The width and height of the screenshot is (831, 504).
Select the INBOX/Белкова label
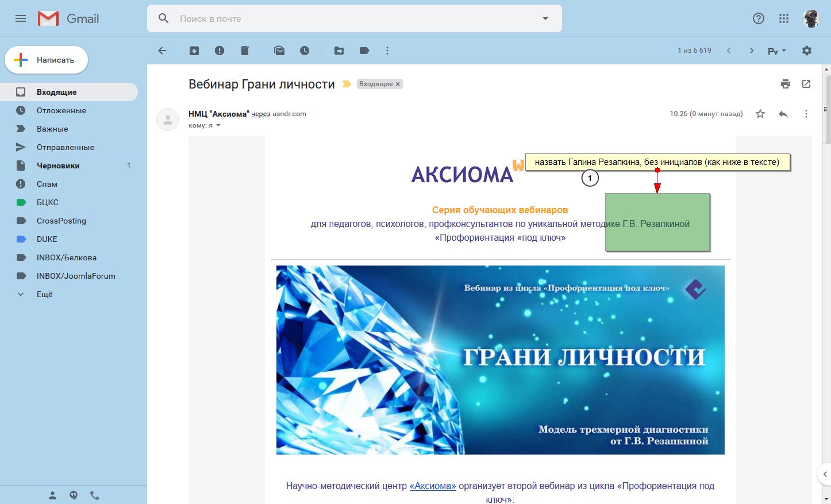(69, 257)
